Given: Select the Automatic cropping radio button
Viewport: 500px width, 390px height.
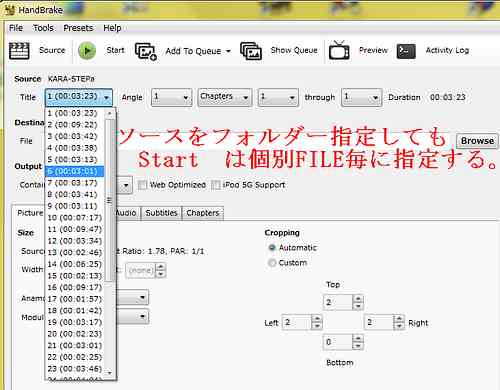Looking at the screenshot, I should [272, 248].
